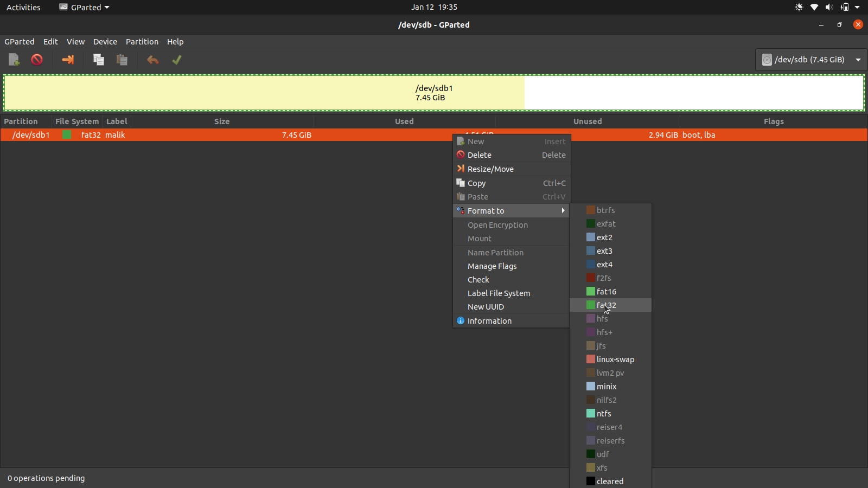Screen dimensions: 868x488
Task: Choose ntfs from the Format to submenu
Action: [x=604, y=413]
